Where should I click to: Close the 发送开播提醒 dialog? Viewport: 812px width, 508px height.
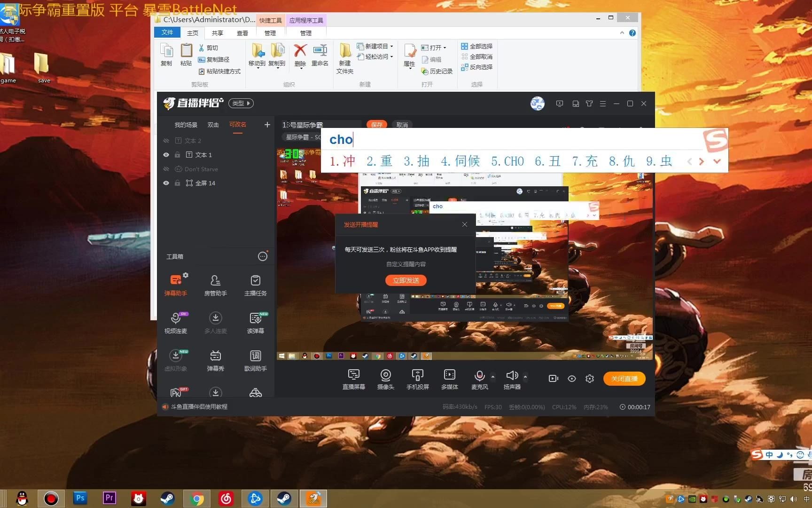(x=465, y=224)
